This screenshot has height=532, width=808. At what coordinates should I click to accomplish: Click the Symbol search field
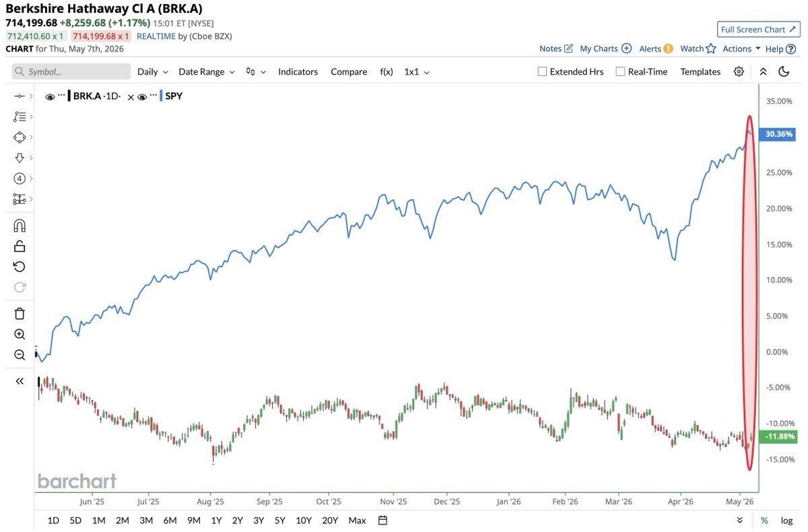[x=71, y=71]
